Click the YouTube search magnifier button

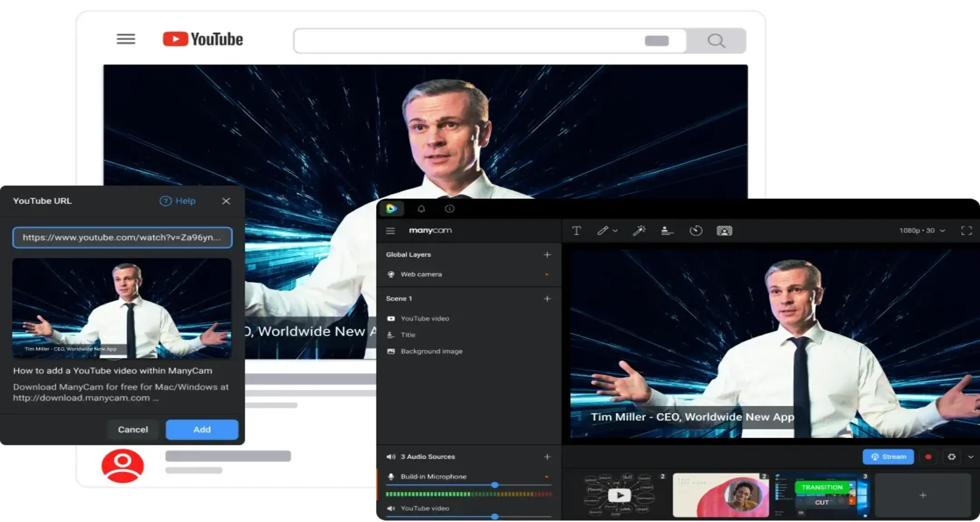pyautogui.click(x=716, y=41)
